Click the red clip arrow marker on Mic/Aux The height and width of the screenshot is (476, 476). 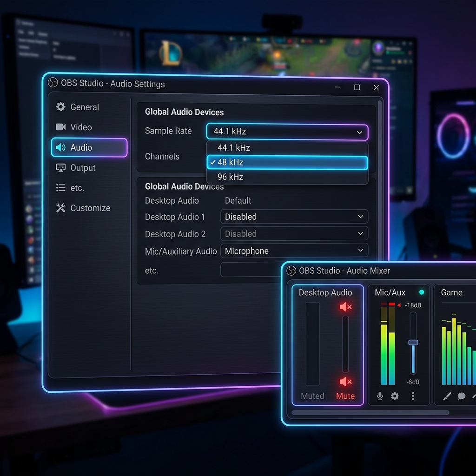[399, 305]
